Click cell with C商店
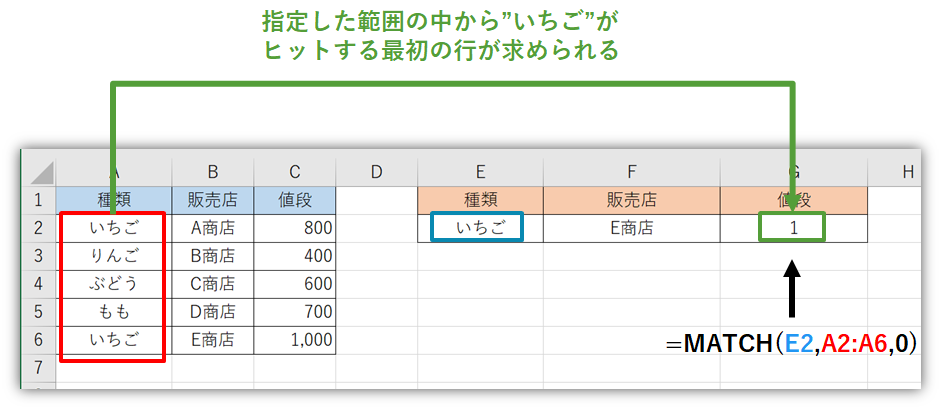 pyautogui.click(x=212, y=284)
